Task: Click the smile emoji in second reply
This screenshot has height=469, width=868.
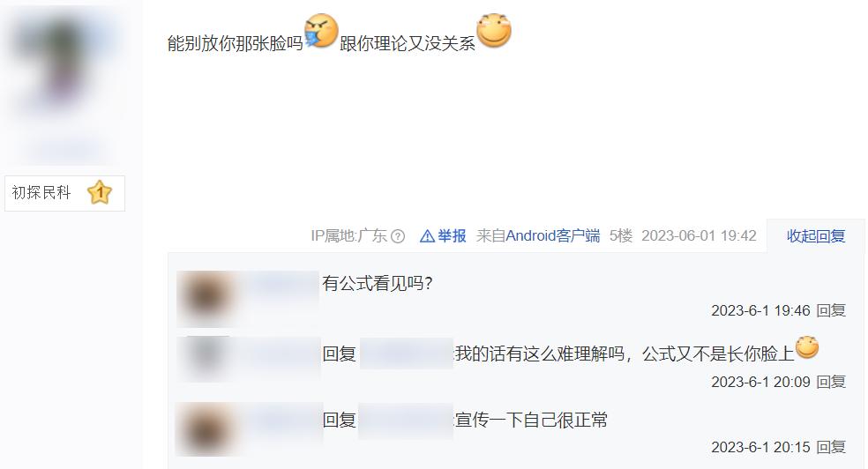Action: pyautogui.click(x=807, y=347)
